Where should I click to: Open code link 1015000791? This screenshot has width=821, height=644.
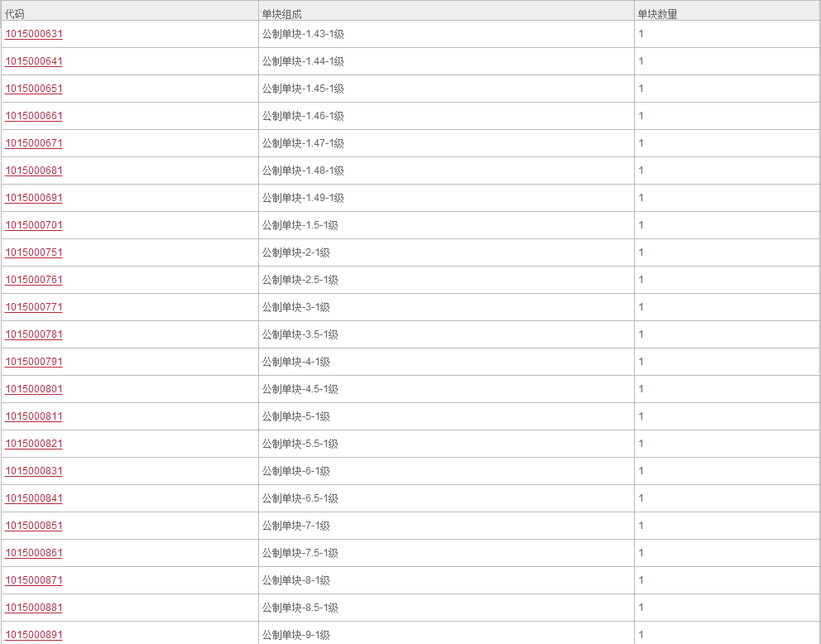34,362
